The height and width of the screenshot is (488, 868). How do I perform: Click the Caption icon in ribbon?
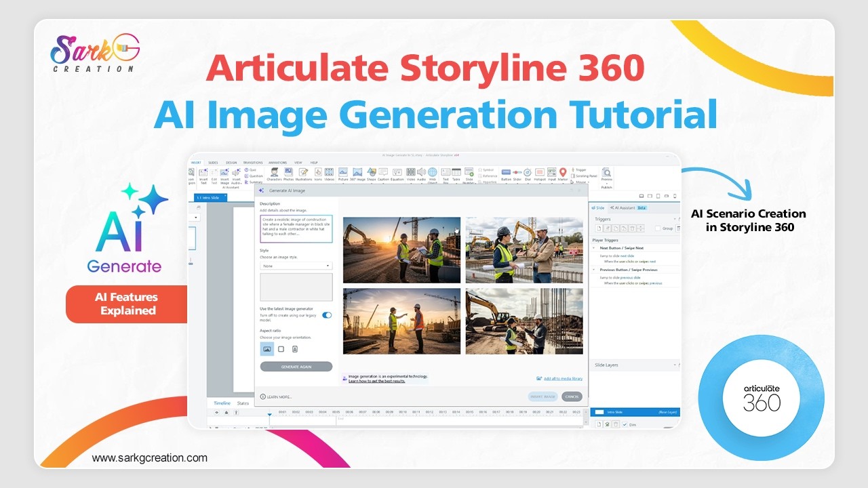pyautogui.click(x=383, y=172)
